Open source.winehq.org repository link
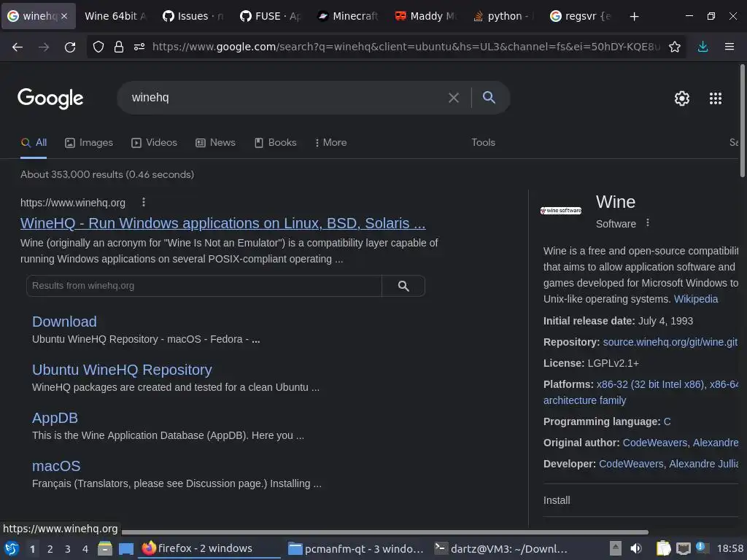The height and width of the screenshot is (560, 747). point(670,342)
